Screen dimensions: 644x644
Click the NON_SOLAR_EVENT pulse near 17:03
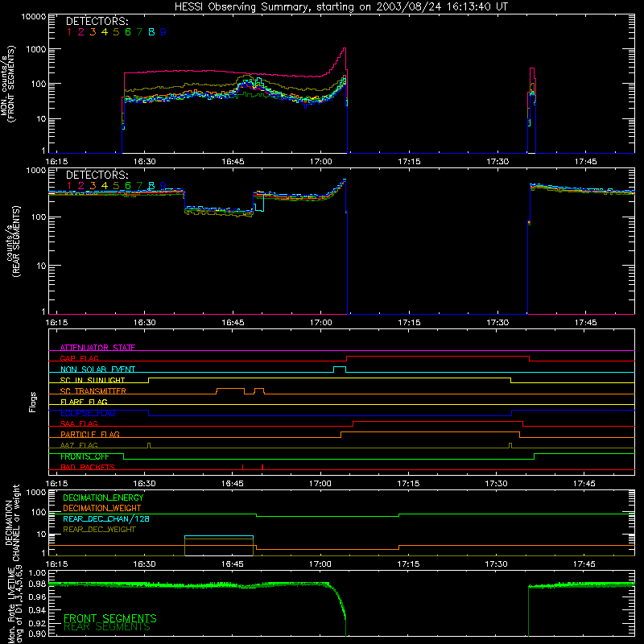(x=339, y=368)
